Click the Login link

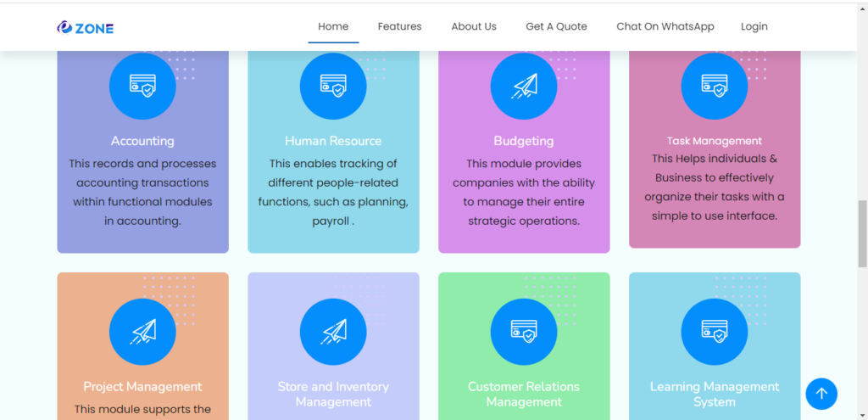[x=754, y=26]
